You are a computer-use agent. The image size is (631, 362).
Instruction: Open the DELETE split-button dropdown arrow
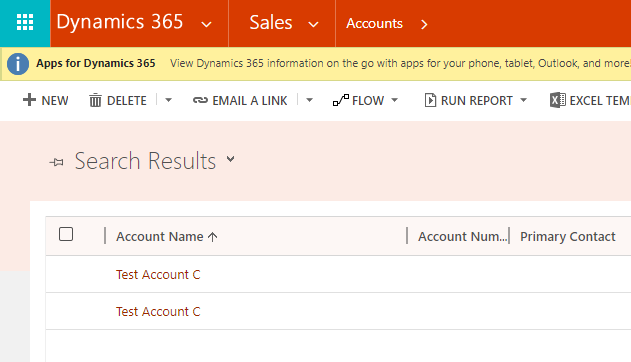click(x=169, y=100)
